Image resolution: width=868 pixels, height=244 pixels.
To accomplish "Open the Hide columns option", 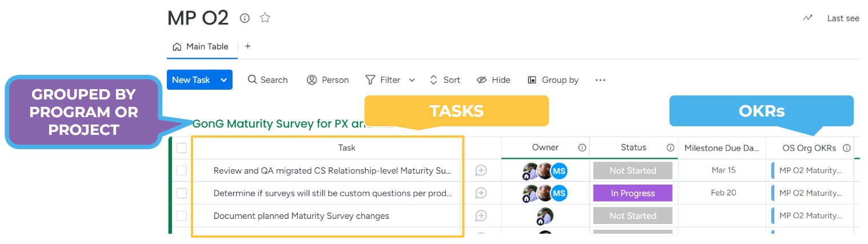I will [494, 80].
